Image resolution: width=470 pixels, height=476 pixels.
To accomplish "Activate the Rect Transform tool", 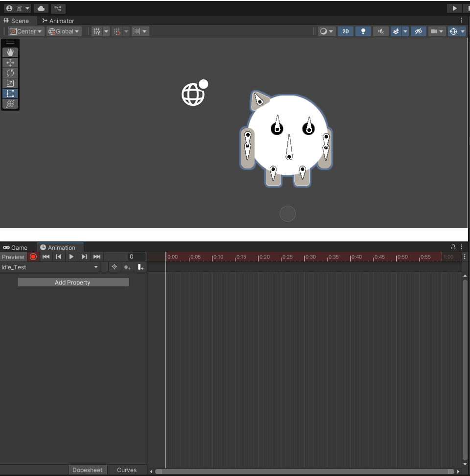I will [10, 94].
